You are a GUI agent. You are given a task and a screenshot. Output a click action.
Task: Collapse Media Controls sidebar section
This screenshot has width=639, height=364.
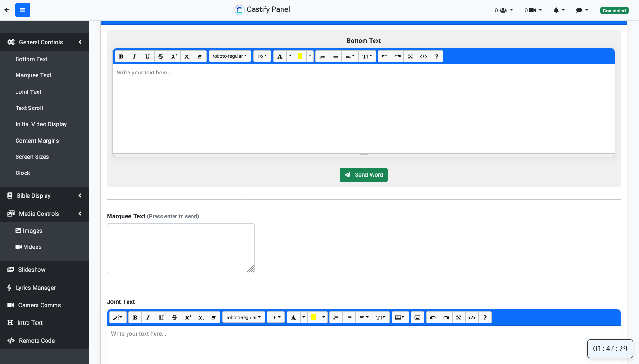click(x=44, y=214)
